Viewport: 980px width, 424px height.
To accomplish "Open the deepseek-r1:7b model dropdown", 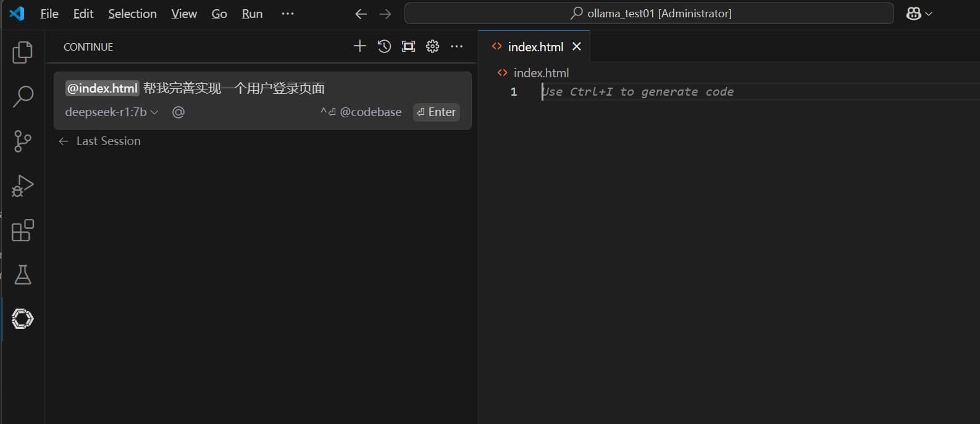I will (x=112, y=112).
